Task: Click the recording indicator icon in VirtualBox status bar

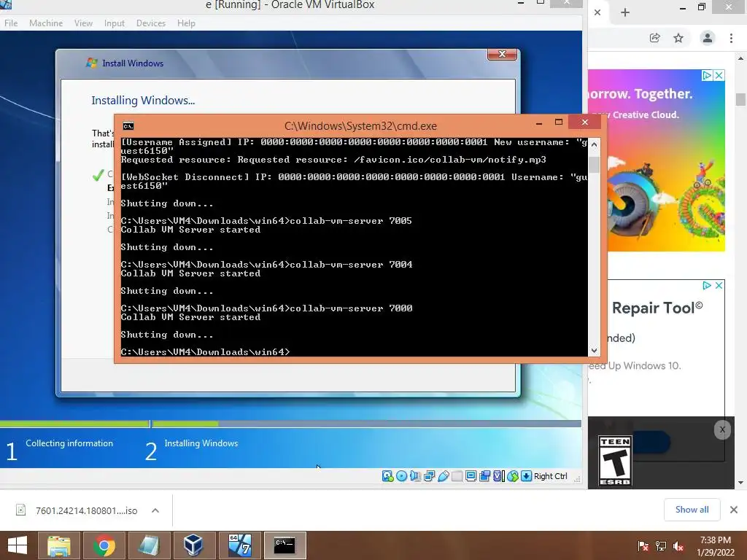Action: tap(485, 476)
